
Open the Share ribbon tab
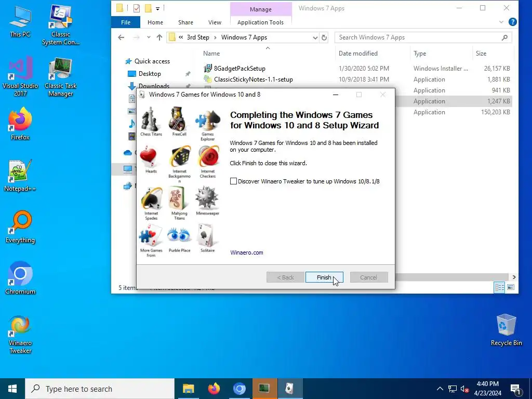(185, 22)
